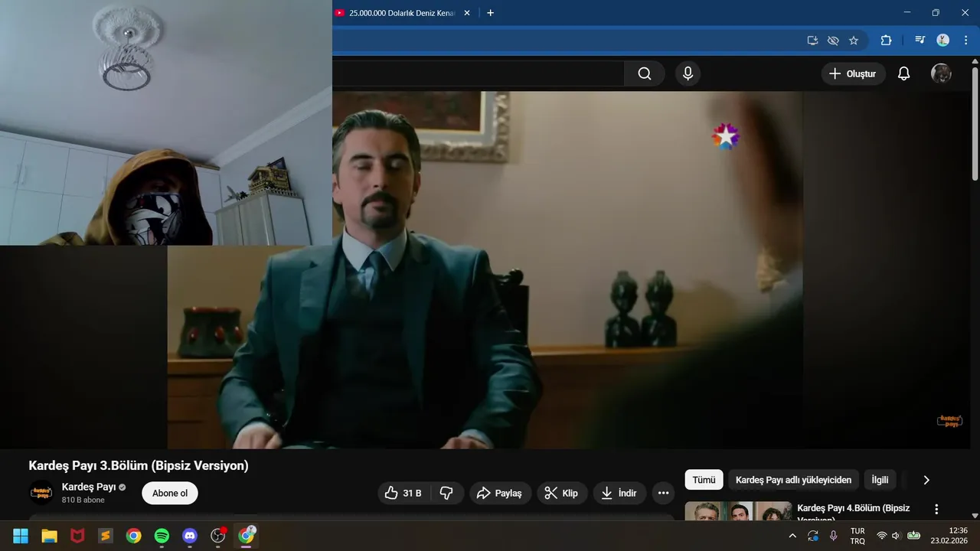The height and width of the screenshot is (551, 980).
Task: Open more actions three-dot button under video
Action: point(663,493)
